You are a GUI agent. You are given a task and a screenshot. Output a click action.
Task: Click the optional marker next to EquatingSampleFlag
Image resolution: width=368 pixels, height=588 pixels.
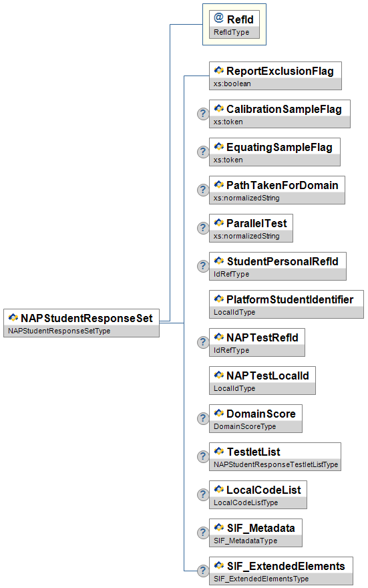coord(203,152)
